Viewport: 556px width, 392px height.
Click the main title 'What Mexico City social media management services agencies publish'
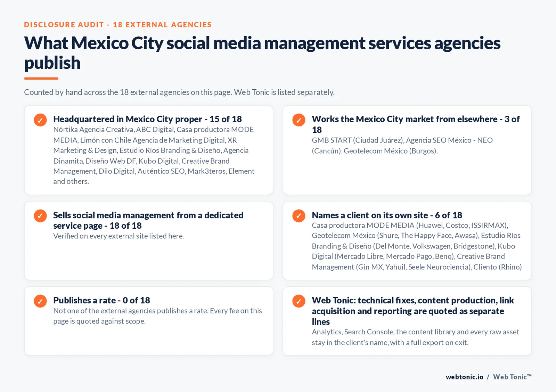(x=262, y=53)
